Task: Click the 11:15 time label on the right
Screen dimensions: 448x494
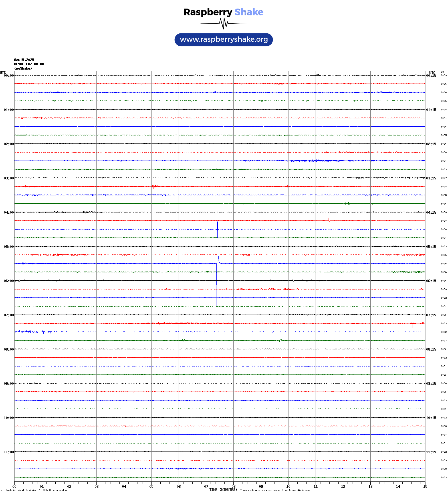Action: pyautogui.click(x=431, y=452)
